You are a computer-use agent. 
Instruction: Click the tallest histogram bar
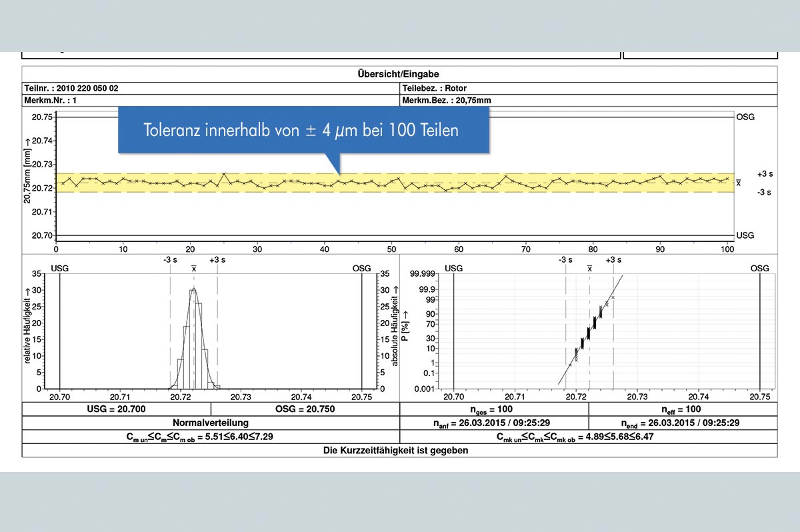[x=193, y=340]
